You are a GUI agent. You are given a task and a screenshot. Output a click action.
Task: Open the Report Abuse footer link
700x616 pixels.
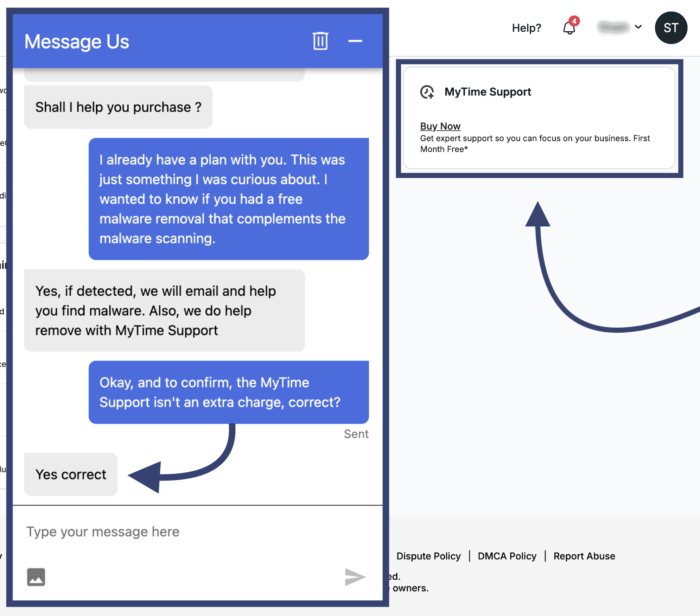[x=584, y=556]
